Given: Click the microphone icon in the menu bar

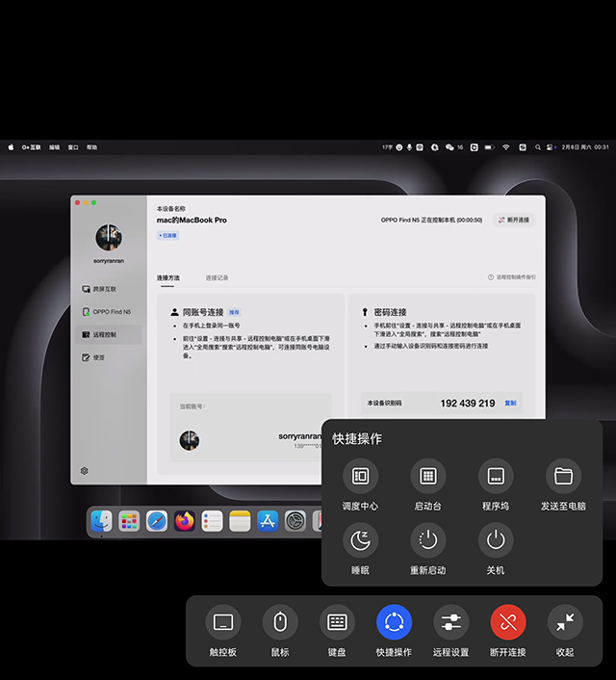Looking at the screenshot, I should point(409,147).
